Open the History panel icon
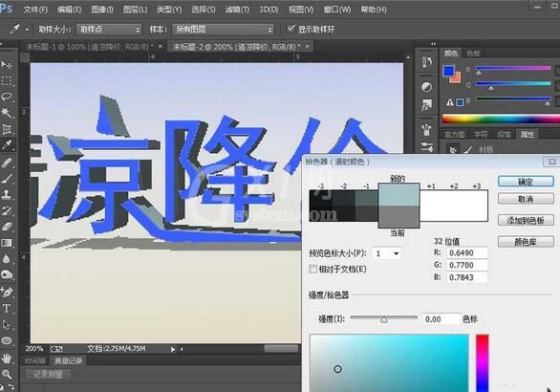Viewport: 560px width, 392px height. tap(427, 62)
